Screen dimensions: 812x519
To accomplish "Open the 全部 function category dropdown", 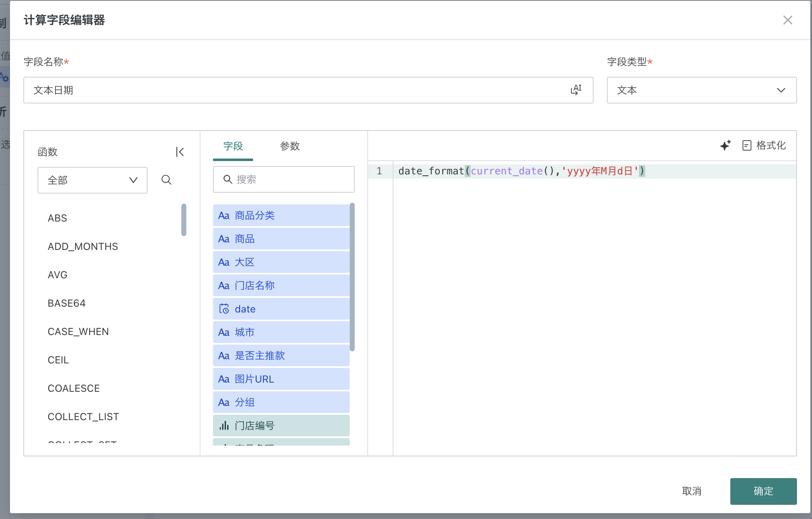I will pyautogui.click(x=92, y=180).
